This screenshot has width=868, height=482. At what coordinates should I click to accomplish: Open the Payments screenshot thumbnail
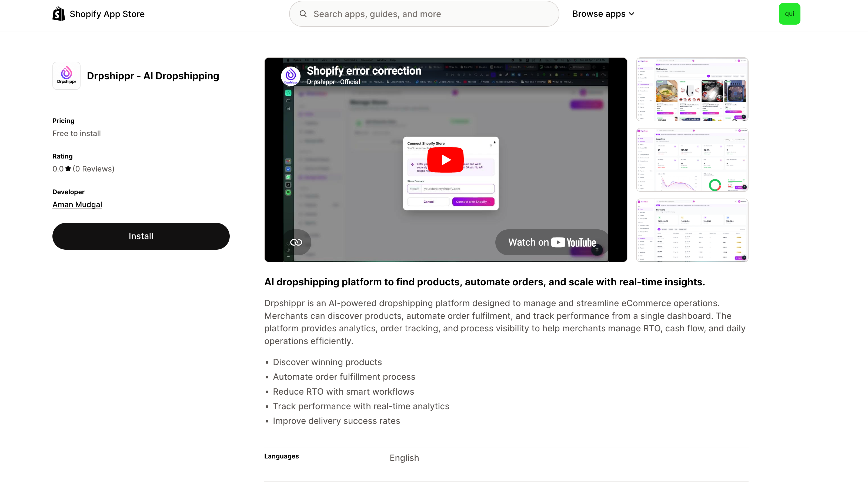pyautogui.click(x=692, y=230)
